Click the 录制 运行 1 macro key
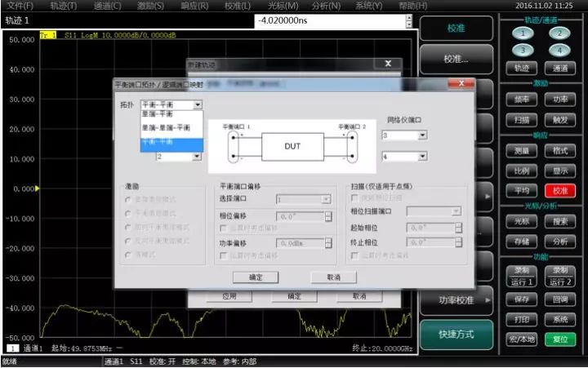This screenshot has height=368, width=588. point(522,276)
